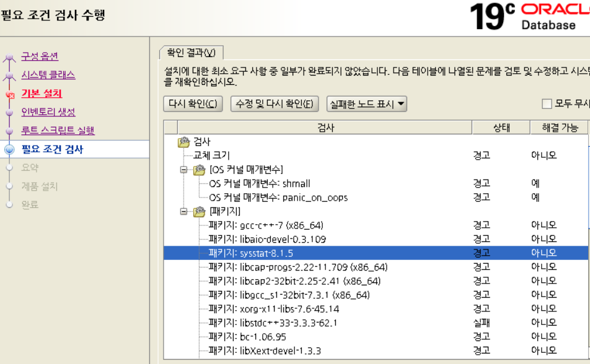Click the 검사 root folder icon
Screen dimensions: 590x364
(184, 142)
